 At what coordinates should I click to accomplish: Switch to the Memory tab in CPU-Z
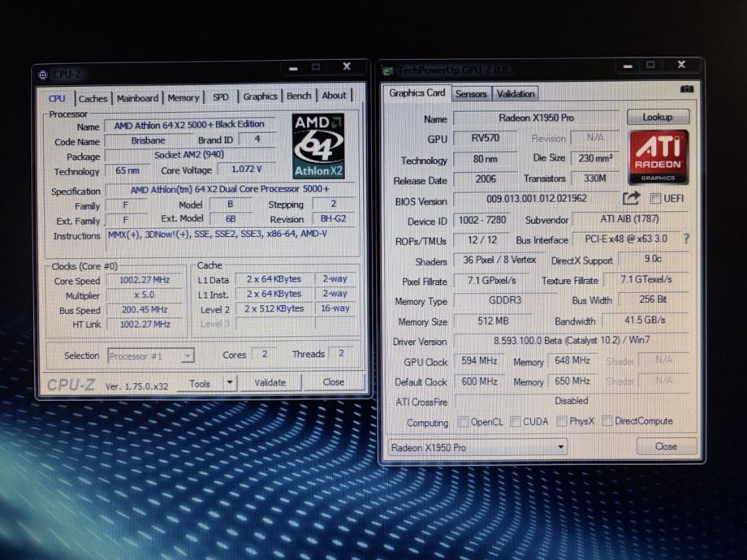[183, 97]
